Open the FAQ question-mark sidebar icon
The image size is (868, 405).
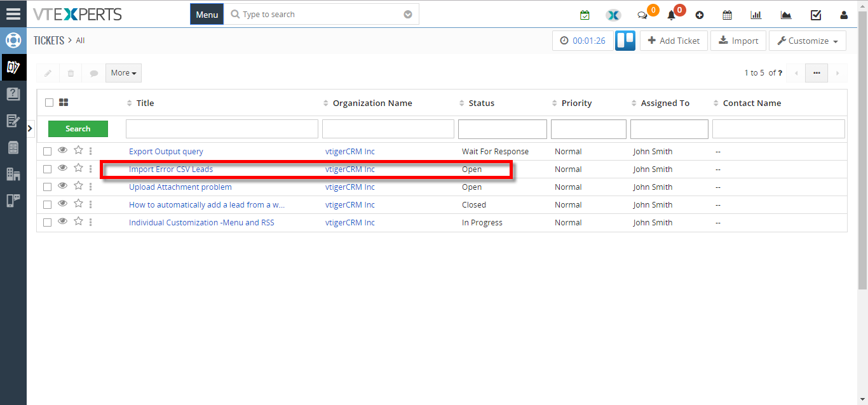coord(13,94)
